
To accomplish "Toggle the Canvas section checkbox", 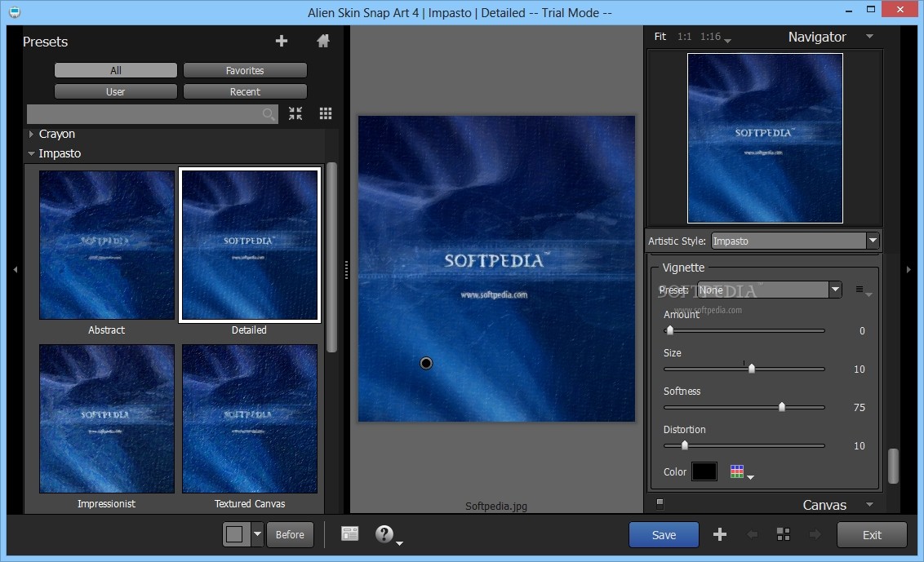I will pos(660,504).
